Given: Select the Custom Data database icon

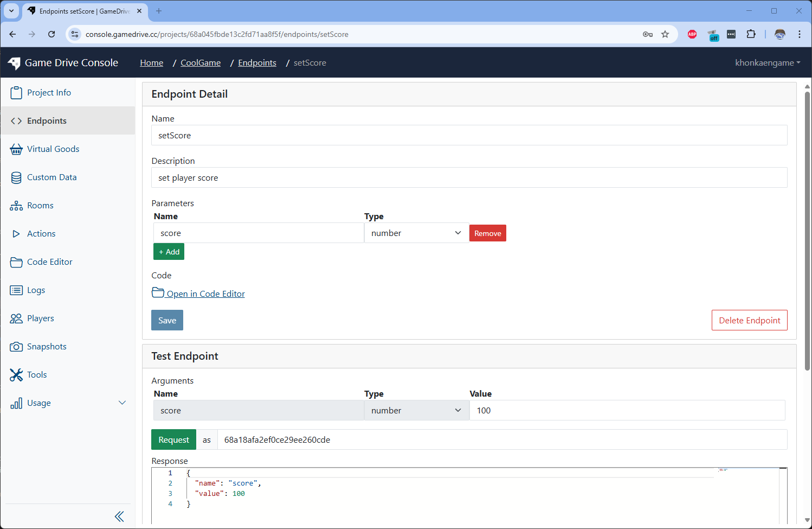Looking at the screenshot, I should tap(16, 177).
